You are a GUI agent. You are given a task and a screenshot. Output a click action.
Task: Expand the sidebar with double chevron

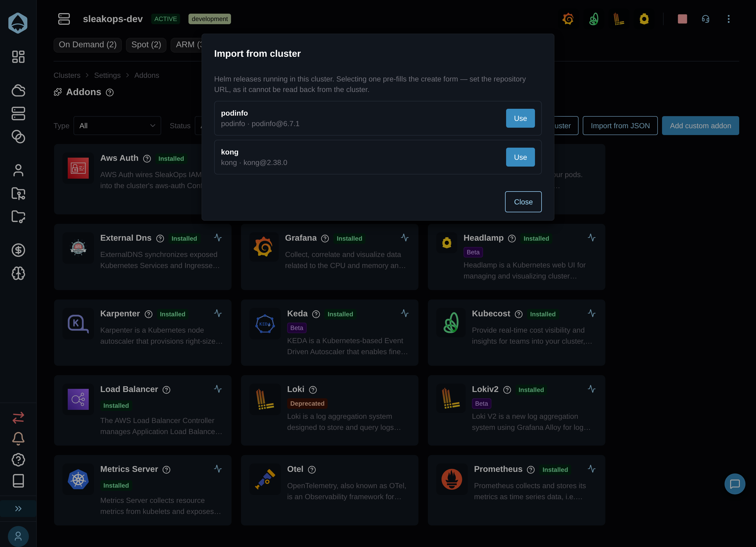[18, 509]
